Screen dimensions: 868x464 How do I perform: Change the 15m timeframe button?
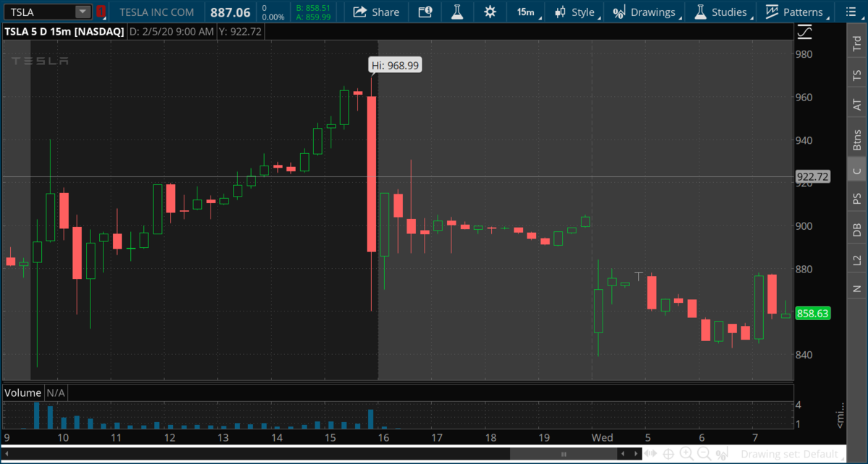pyautogui.click(x=526, y=12)
